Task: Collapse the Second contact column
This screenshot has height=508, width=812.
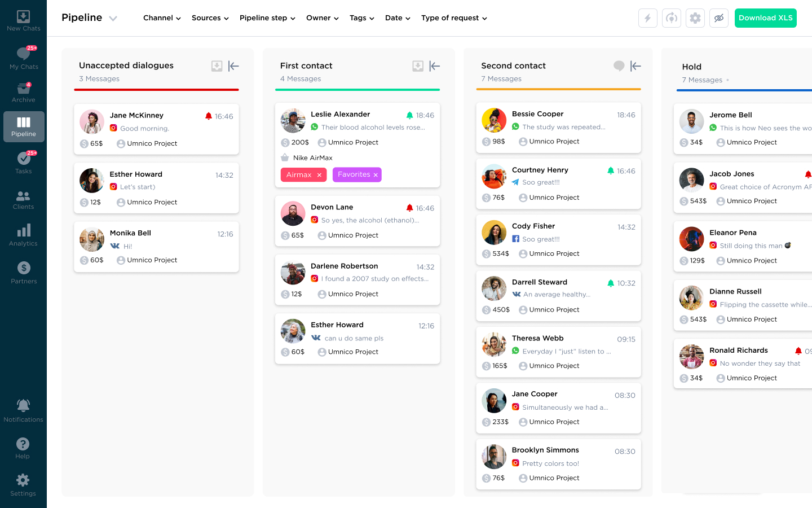Action: (636, 66)
